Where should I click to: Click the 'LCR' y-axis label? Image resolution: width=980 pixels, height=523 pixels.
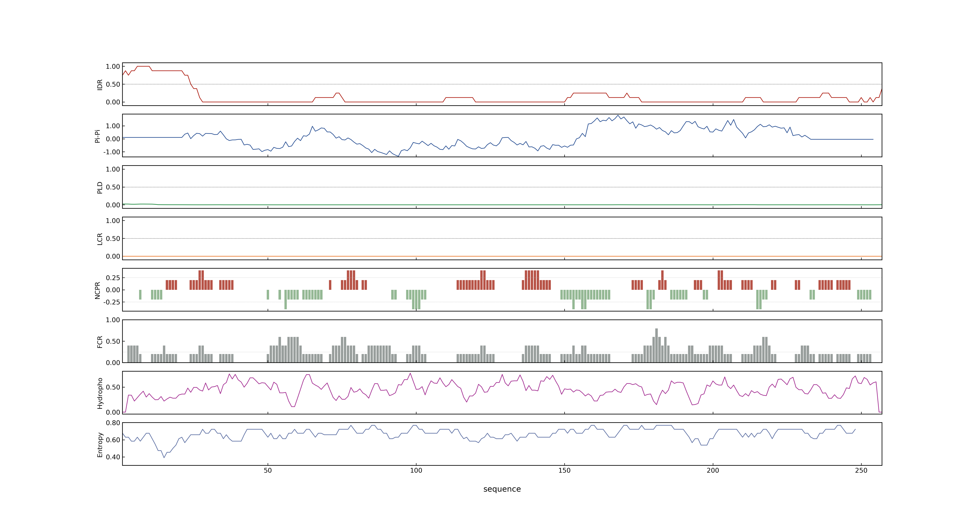click(x=100, y=239)
